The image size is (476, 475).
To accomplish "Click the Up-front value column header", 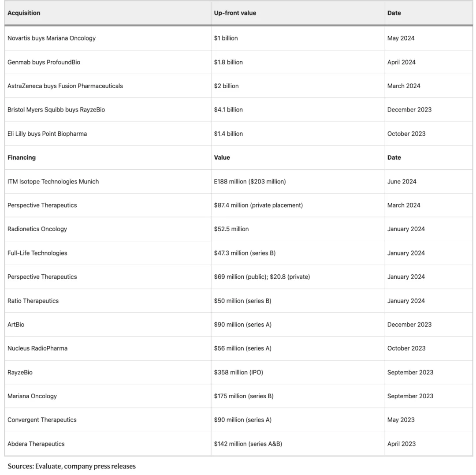I will click(x=235, y=13).
